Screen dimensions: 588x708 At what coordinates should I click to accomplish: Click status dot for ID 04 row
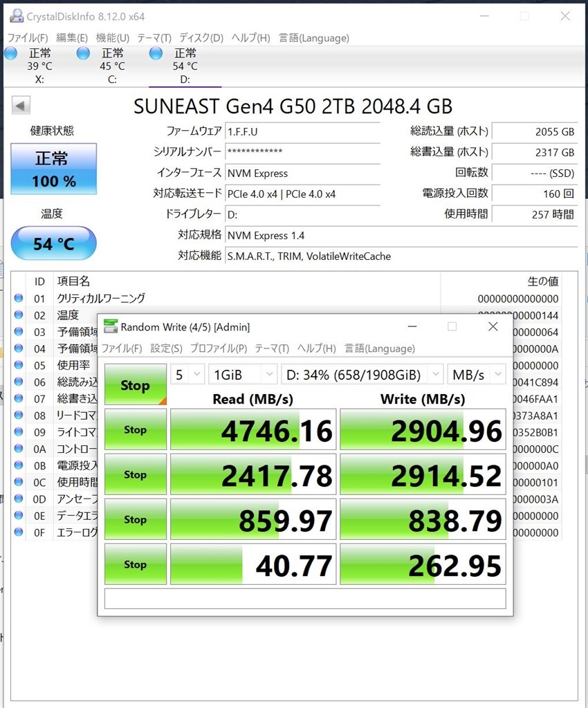click(19, 348)
